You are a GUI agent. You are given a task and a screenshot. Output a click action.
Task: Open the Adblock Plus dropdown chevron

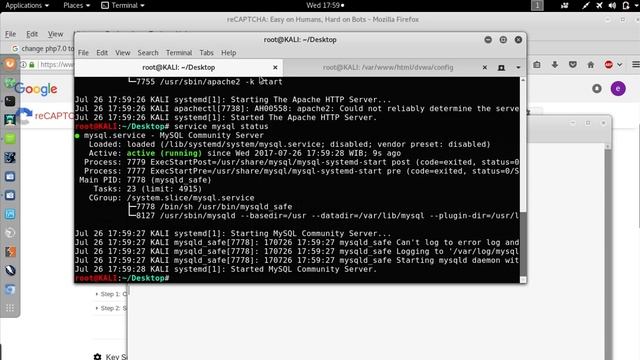620,64
